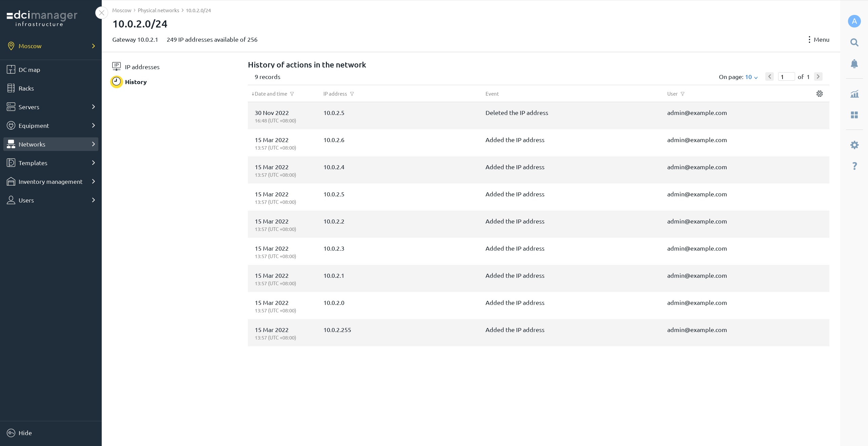Screen dimensions: 868x446
Task: Open the three-dot Menu
Action: tap(818, 40)
